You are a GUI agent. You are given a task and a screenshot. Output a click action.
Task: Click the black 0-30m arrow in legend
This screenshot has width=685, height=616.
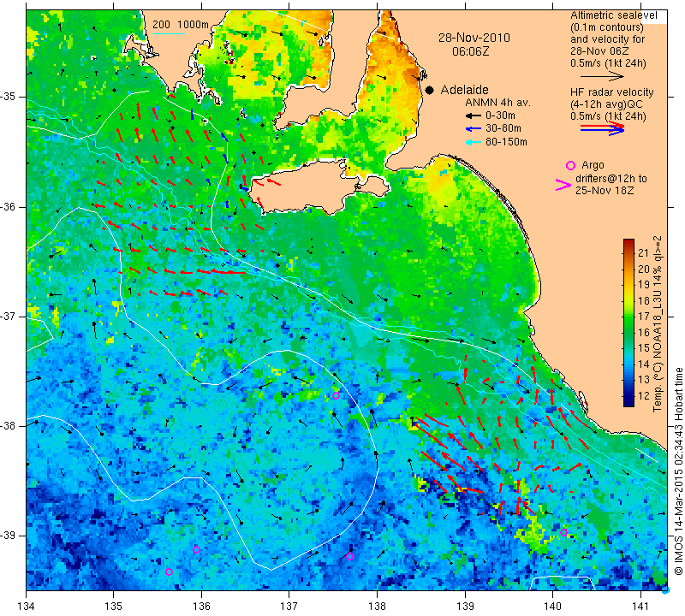tap(474, 116)
